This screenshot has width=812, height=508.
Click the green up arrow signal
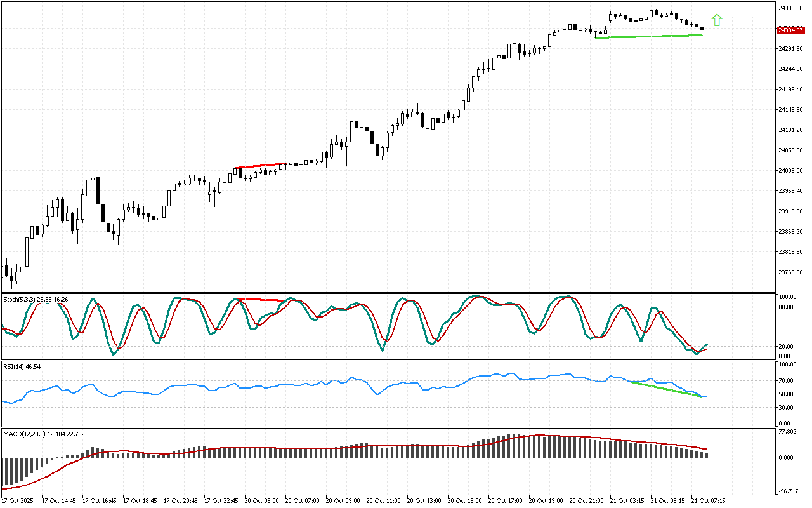coord(717,20)
